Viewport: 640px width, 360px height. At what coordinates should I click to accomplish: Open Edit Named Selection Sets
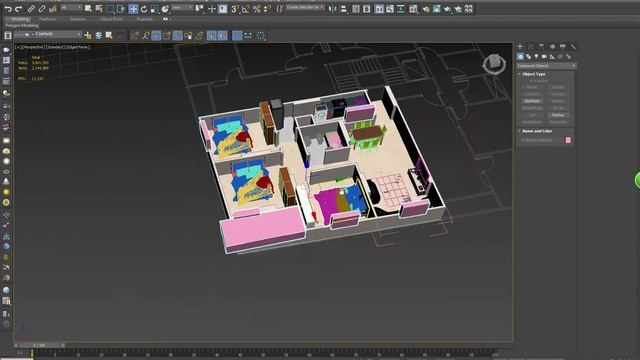point(280,9)
